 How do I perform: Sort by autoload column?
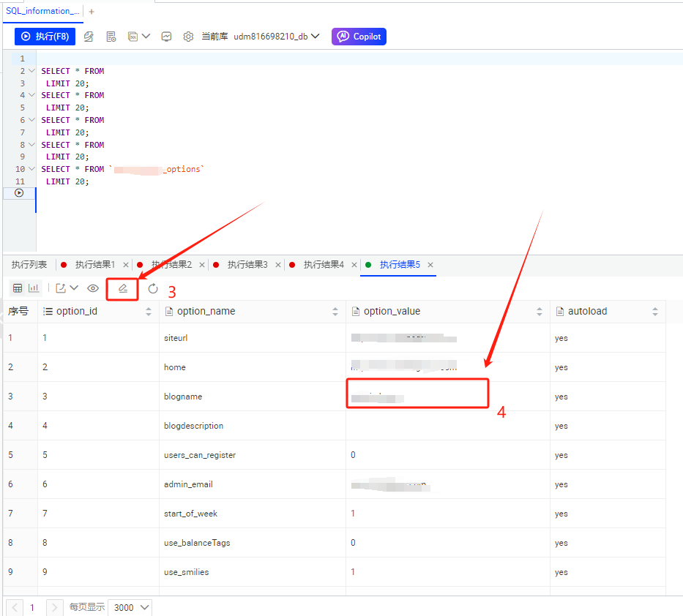[654, 311]
